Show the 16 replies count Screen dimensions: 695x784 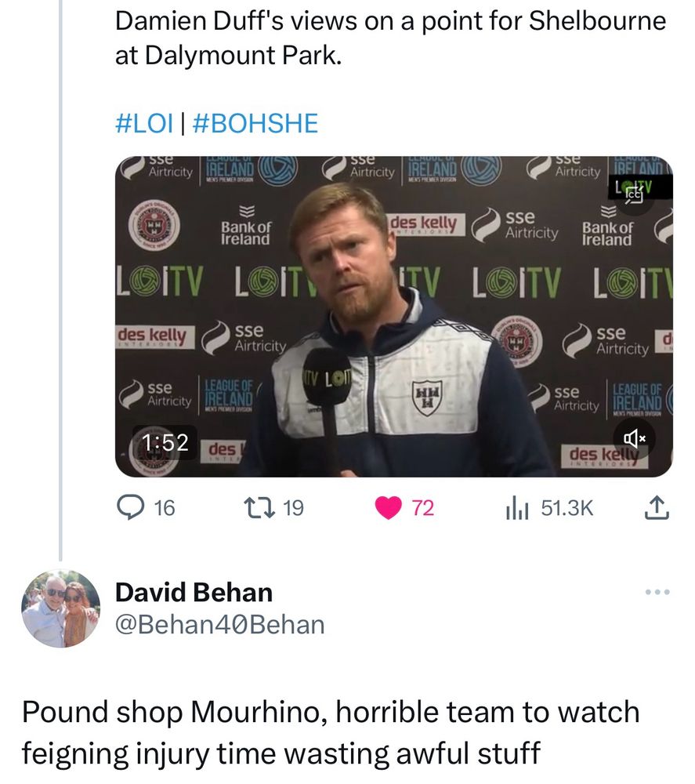pos(165,508)
